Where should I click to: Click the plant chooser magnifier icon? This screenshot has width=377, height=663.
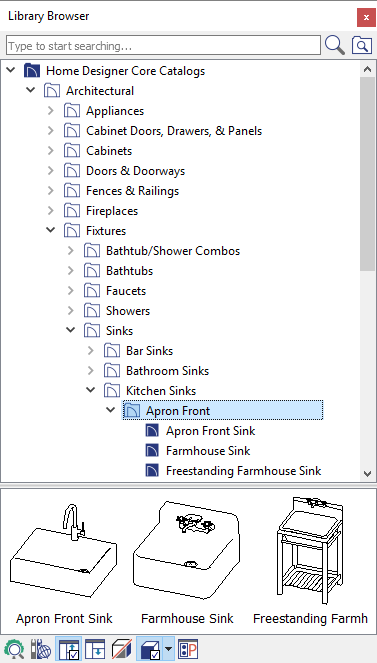14,649
